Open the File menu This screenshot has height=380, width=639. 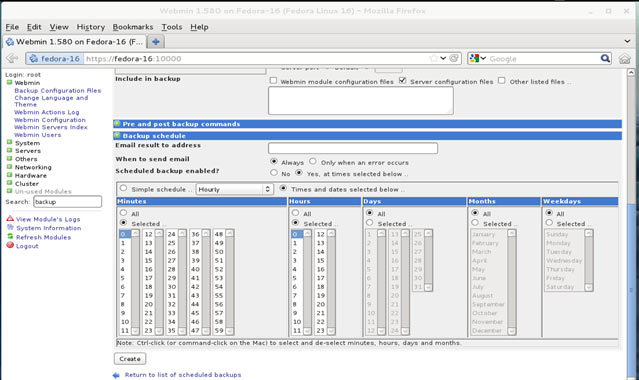tap(12, 27)
